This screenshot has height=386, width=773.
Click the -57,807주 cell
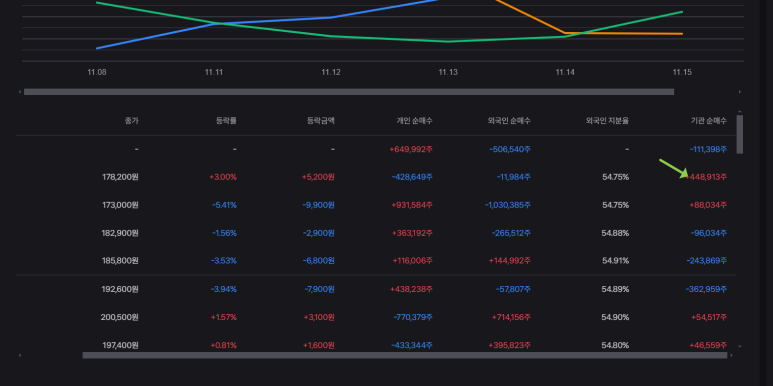514,289
